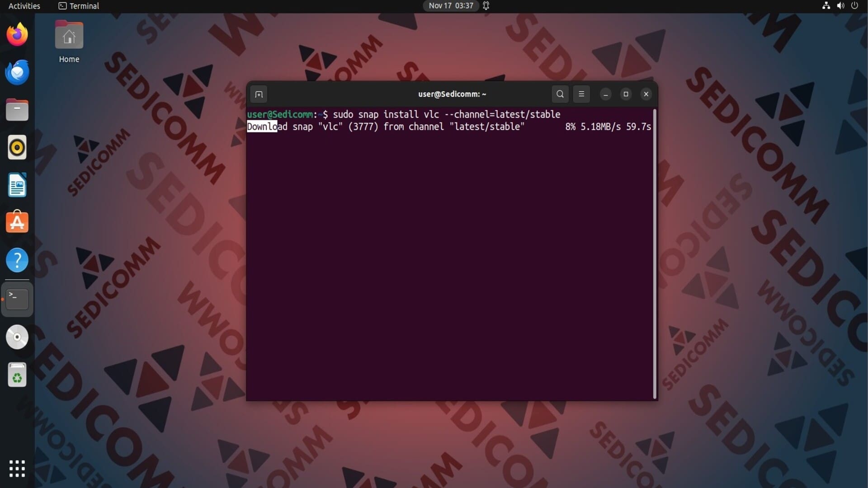Show Applications grid
The height and width of the screenshot is (488, 868).
pyautogui.click(x=17, y=469)
